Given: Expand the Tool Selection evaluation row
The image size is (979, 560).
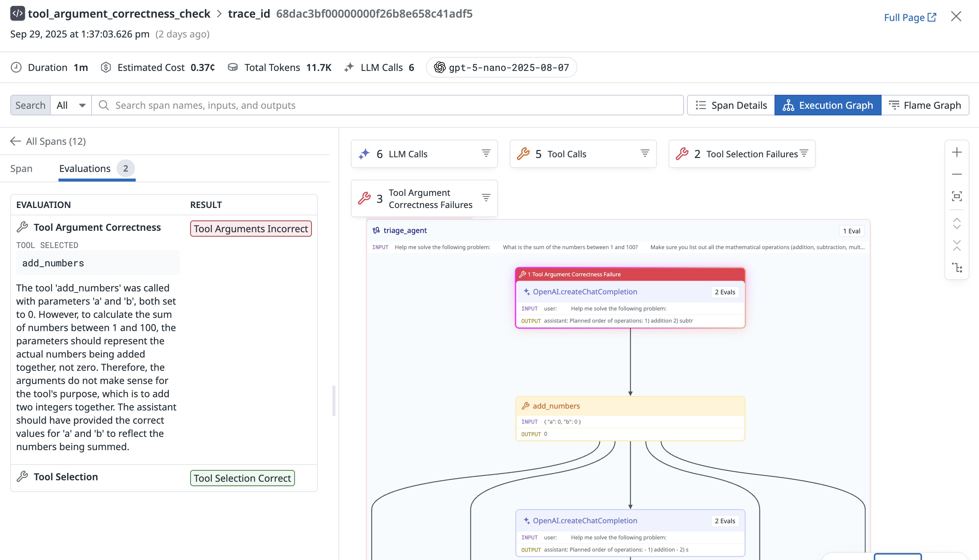Looking at the screenshot, I should 65,477.
